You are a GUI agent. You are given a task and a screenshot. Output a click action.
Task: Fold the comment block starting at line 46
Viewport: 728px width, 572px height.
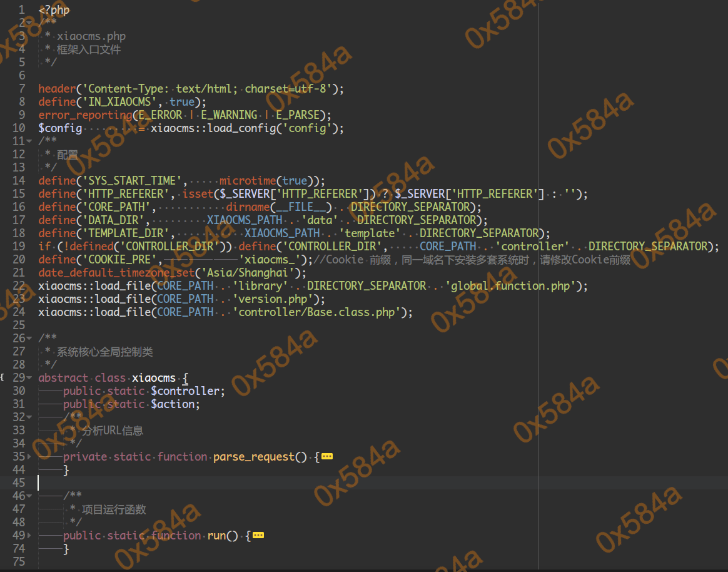point(29,496)
